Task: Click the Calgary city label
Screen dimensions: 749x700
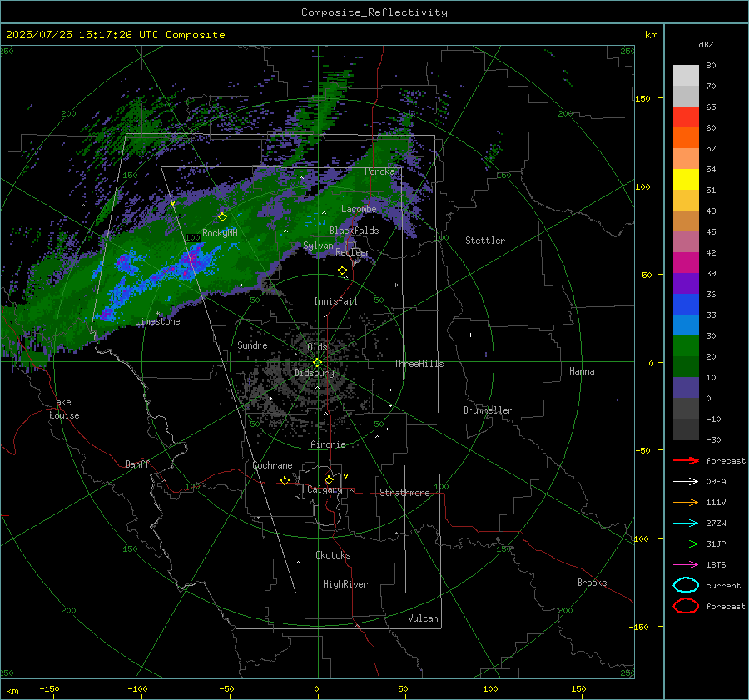Action: tap(325, 489)
